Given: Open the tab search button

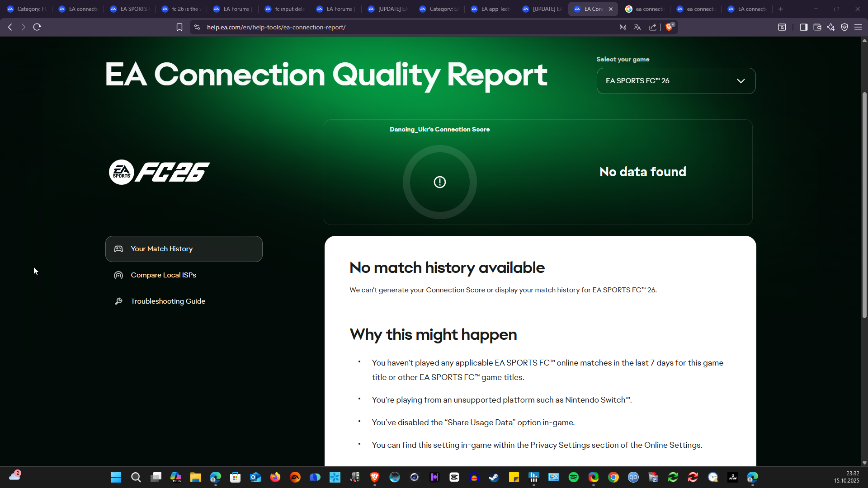Looking at the screenshot, I should [782, 27].
